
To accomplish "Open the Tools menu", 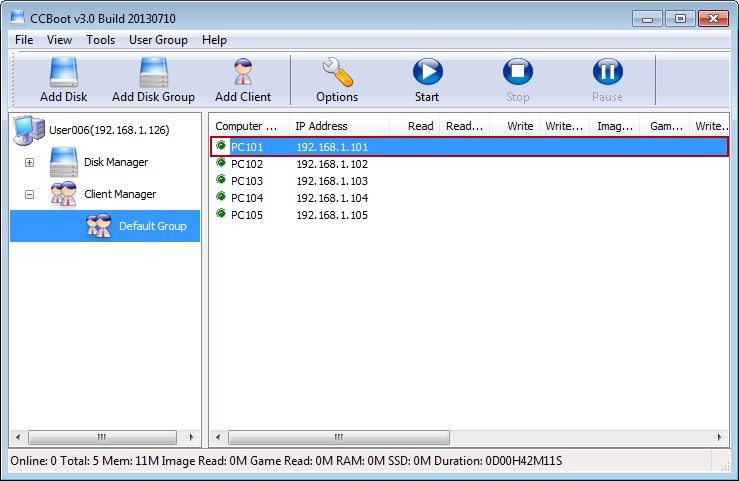I will pos(100,40).
